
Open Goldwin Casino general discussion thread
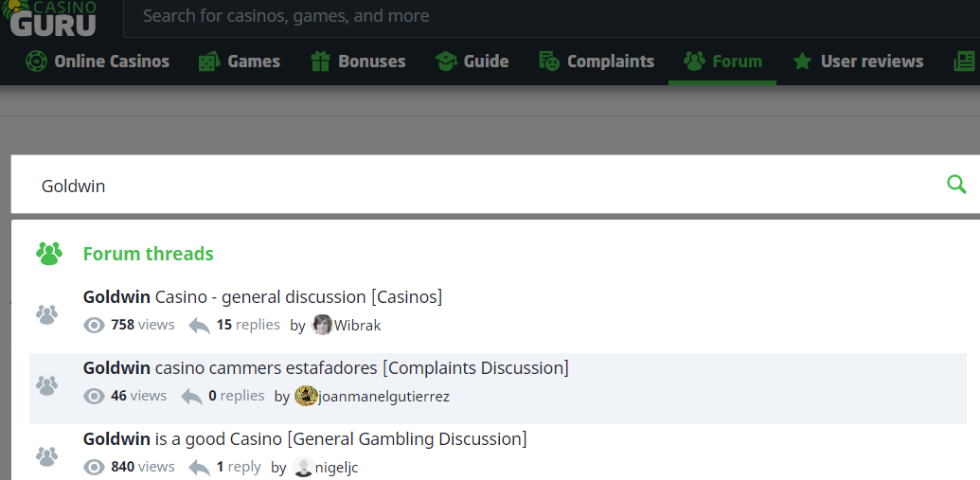point(262,296)
